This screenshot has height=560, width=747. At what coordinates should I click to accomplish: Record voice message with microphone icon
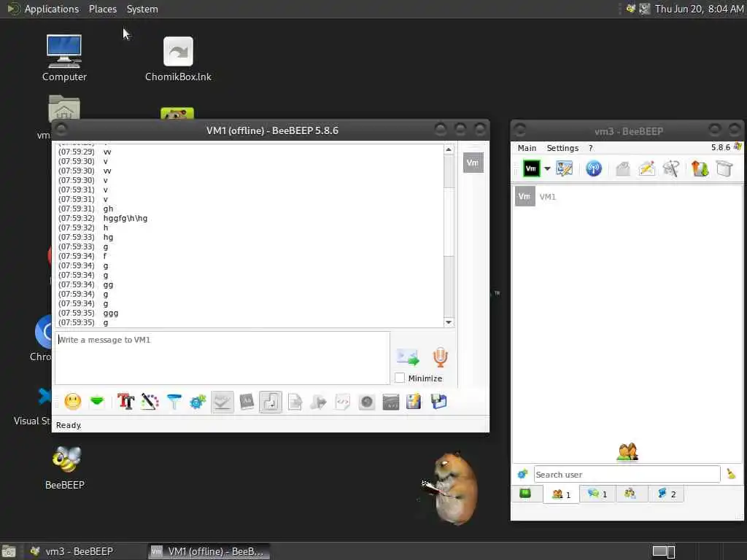(x=440, y=357)
